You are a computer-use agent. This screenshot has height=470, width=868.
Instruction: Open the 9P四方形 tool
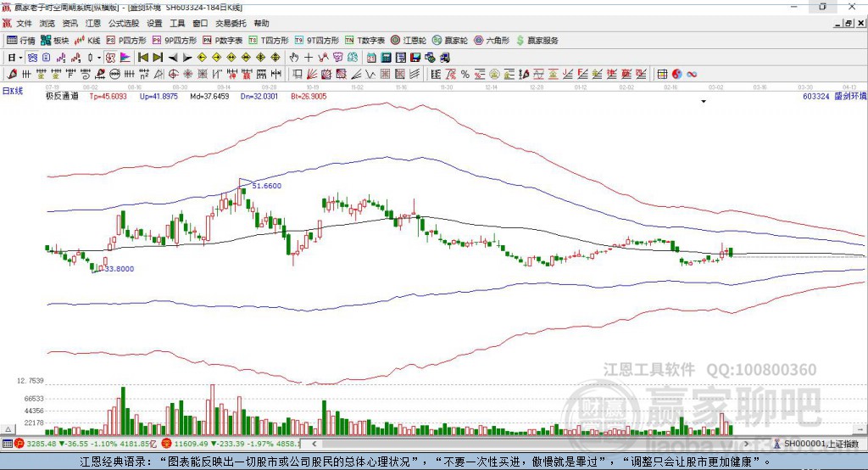(x=175, y=41)
